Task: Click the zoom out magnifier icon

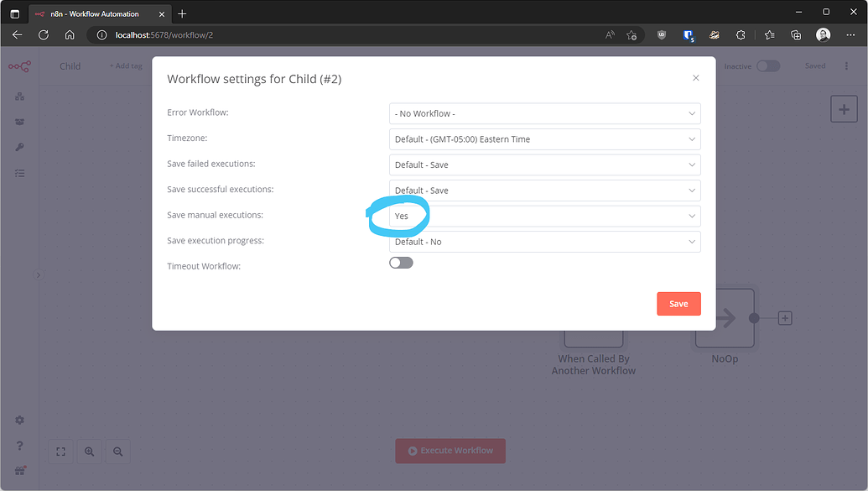Action: [117, 452]
